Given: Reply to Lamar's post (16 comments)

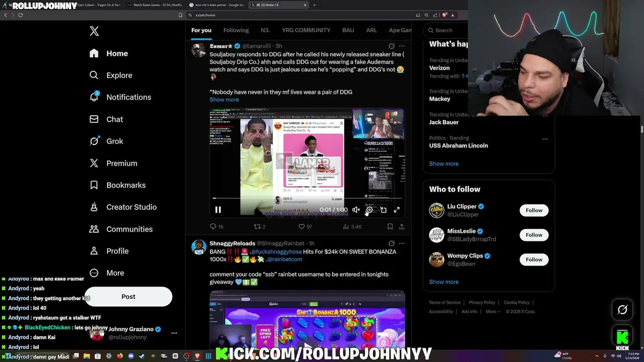Looking at the screenshot, I should point(217,227).
